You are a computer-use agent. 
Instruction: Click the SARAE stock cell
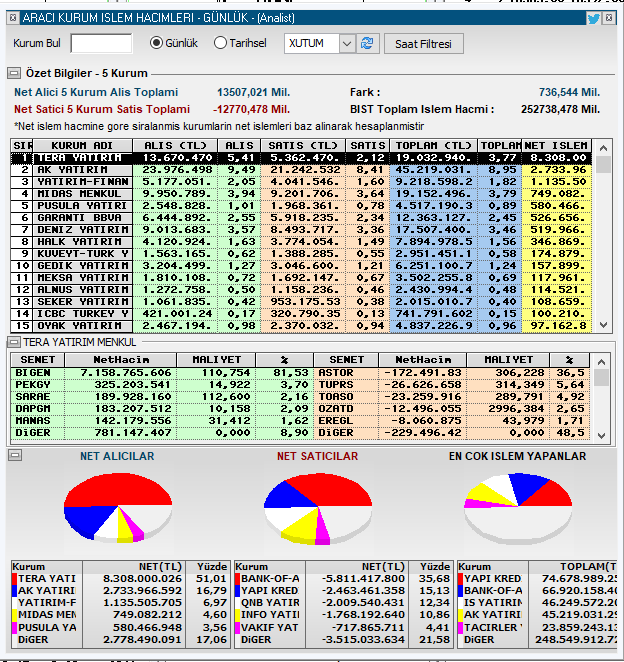pos(38,397)
